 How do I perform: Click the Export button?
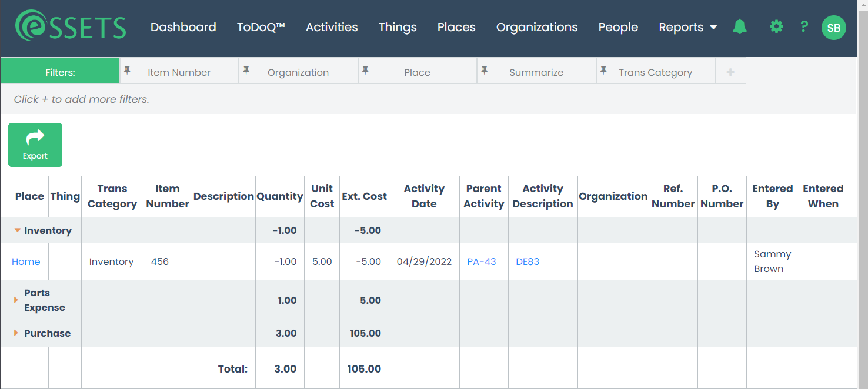pyautogui.click(x=35, y=145)
